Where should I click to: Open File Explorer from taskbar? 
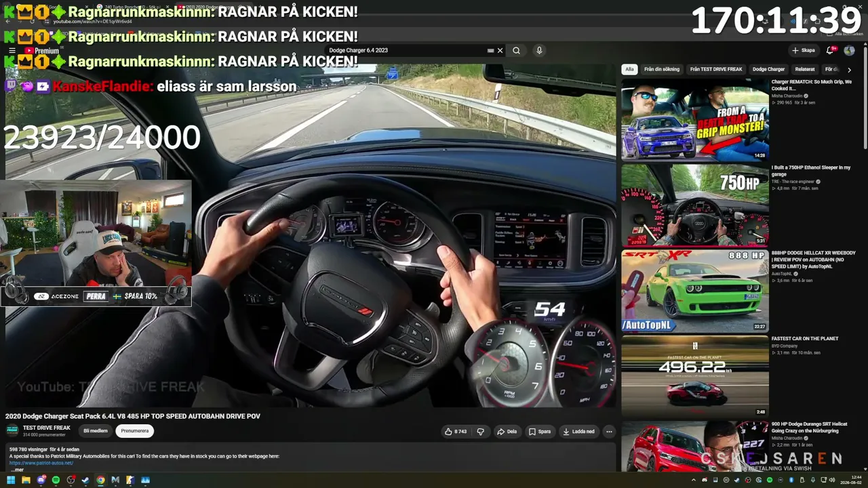[26, 480]
